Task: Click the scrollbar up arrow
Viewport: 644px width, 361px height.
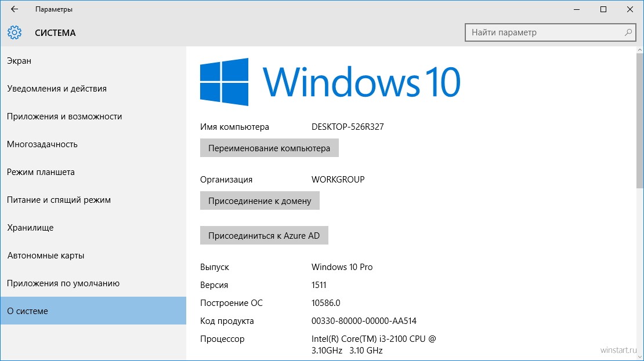Action: tap(640, 50)
